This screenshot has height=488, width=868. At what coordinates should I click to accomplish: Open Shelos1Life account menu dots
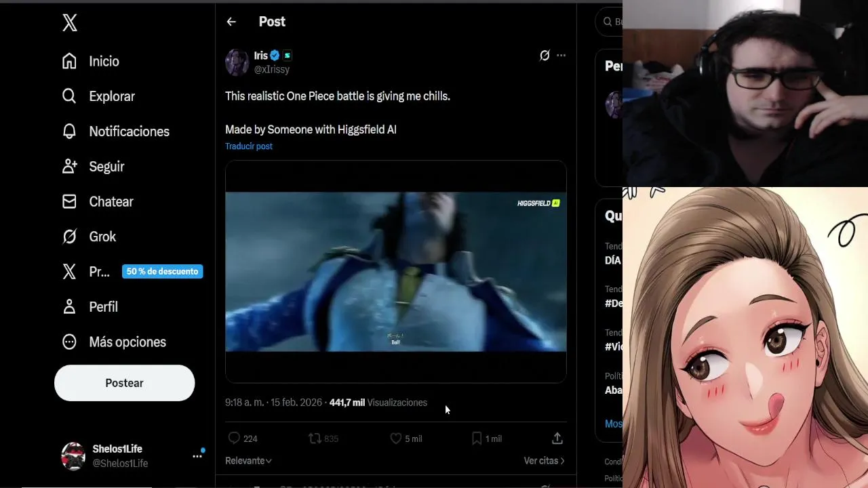[197, 456]
